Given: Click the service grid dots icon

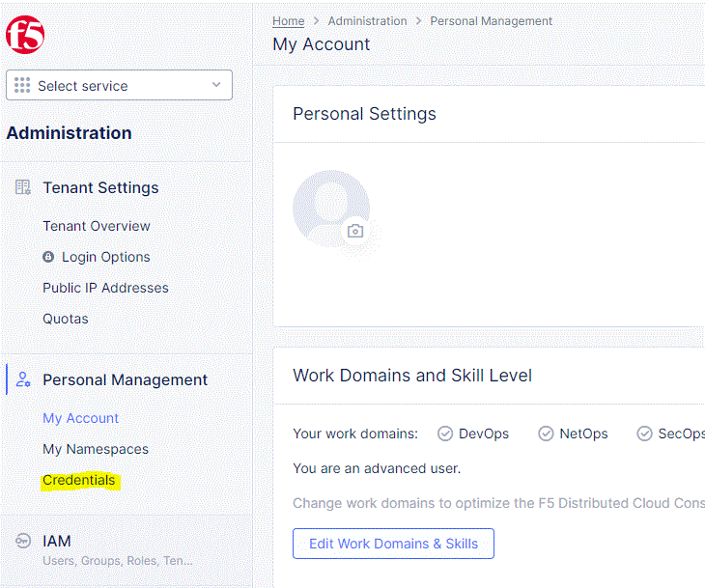Looking at the screenshot, I should pos(21,85).
